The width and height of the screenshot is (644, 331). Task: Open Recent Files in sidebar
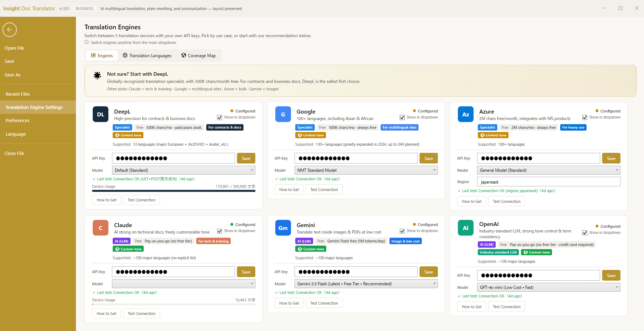pos(38,94)
